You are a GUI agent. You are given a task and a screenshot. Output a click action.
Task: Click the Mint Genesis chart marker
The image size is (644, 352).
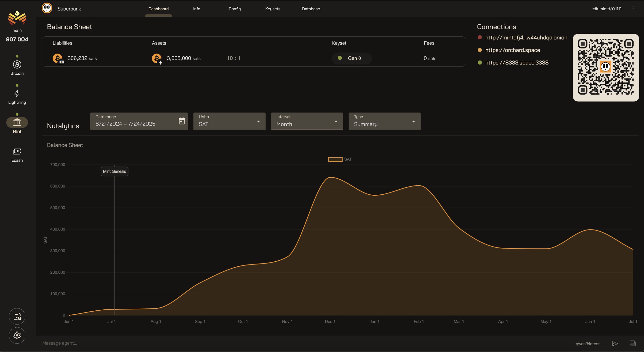115,171
